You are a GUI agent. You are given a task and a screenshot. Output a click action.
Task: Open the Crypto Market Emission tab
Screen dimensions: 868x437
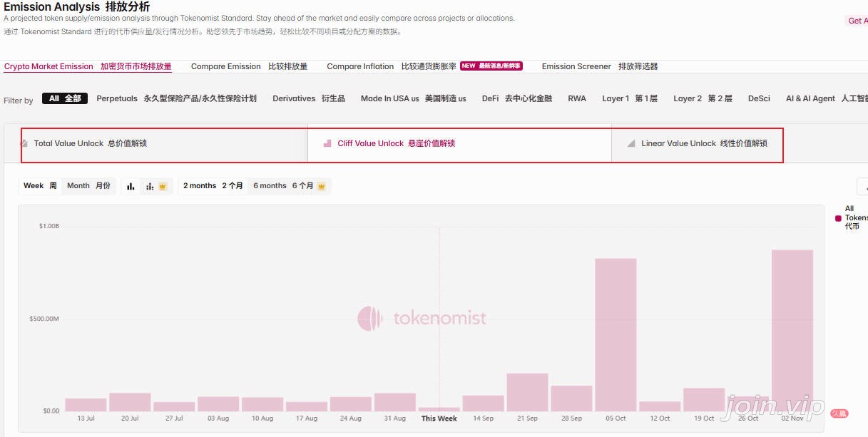(x=88, y=66)
